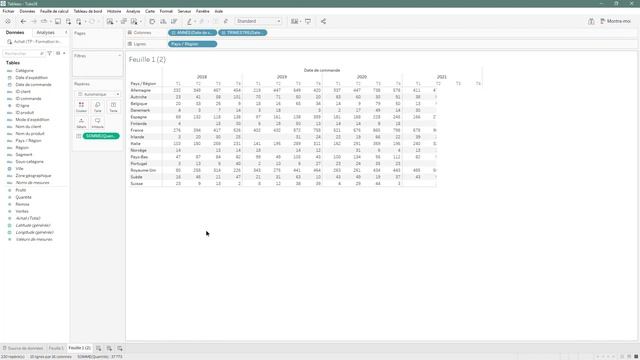Click the New worksheet tab icon
The width and height of the screenshot is (640, 360).
point(99,348)
